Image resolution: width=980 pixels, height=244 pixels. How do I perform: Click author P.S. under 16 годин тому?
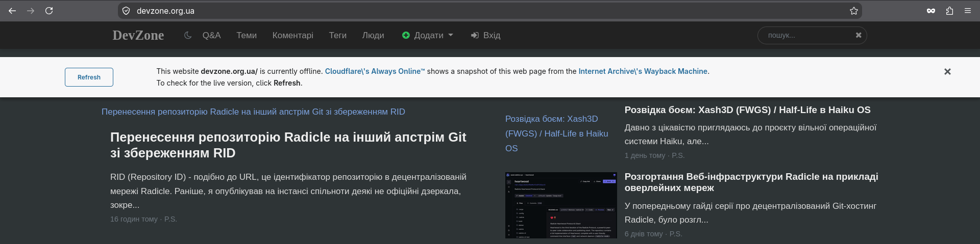pyautogui.click(x=170, y=219)
